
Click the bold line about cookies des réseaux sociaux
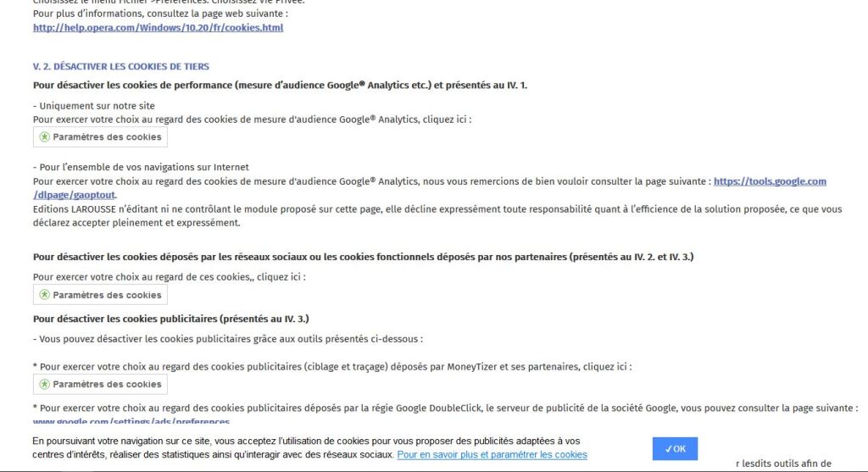click(x=363, y=256)
